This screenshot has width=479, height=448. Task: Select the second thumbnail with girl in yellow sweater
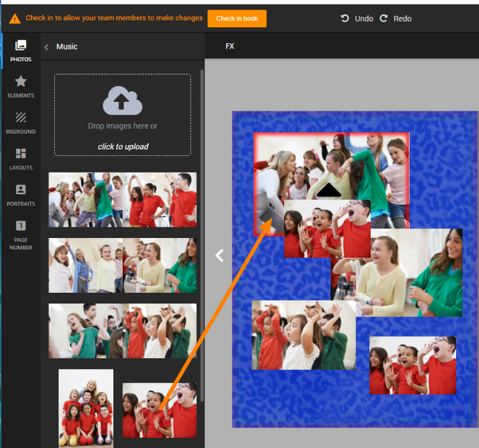122,265
